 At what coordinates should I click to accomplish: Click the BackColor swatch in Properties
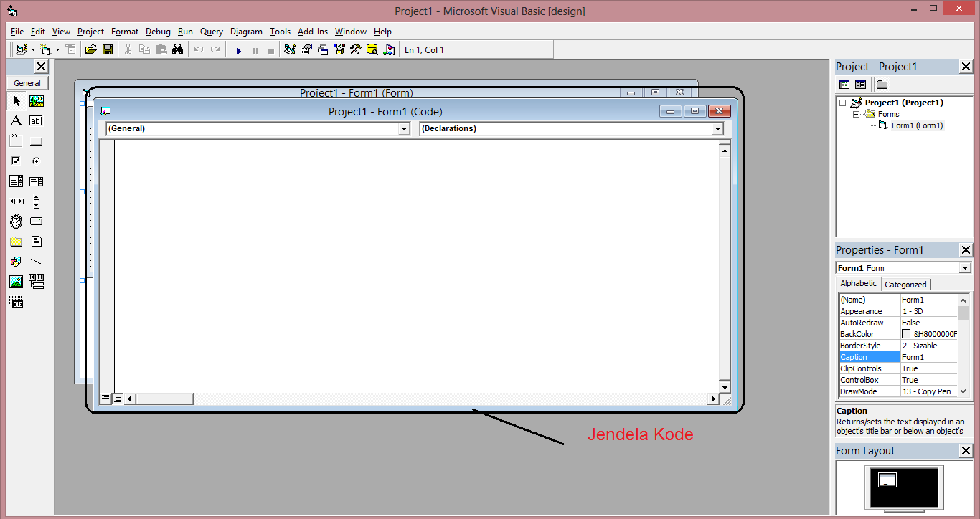click(905, 333)
